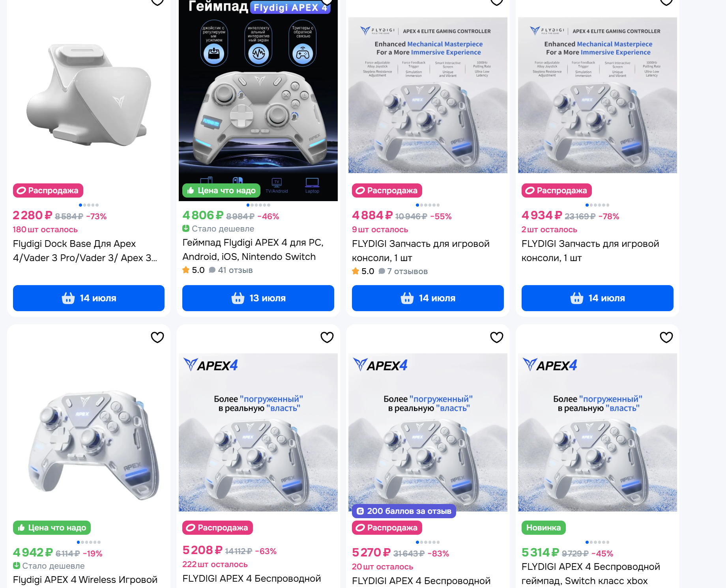This screenshot has height=588, width=726.
Task: Open Flydigi Dock Base Для Apex 4 product title
Action: (85, 251)
